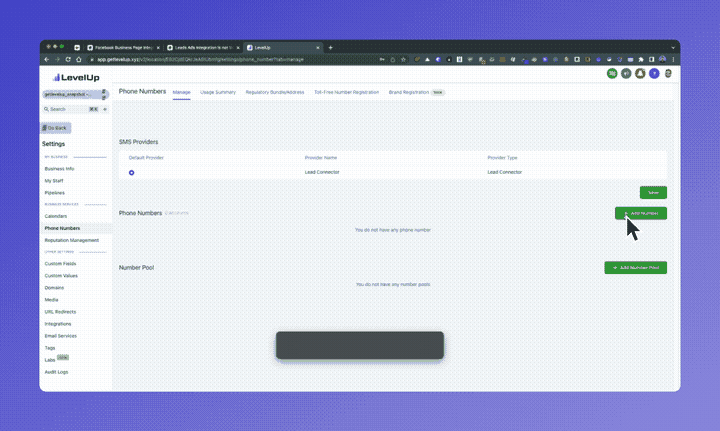Click the purple help icon in header
The image size is (720, 431).
tap(654, 73)
